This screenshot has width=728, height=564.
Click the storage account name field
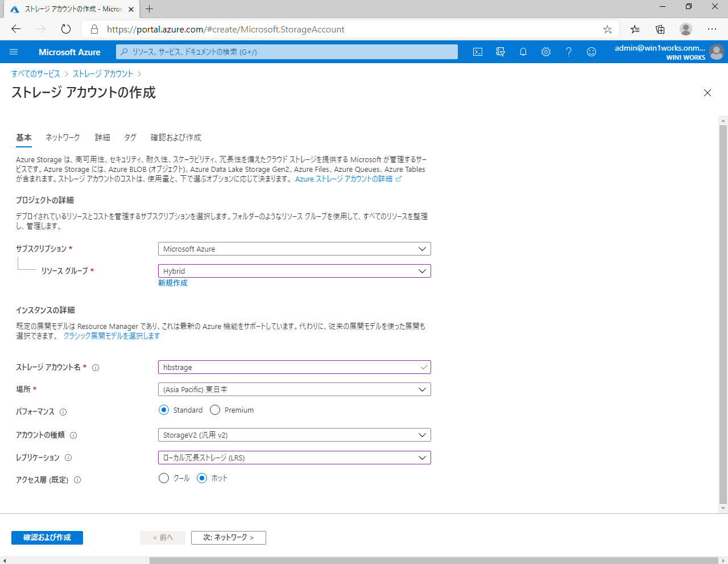pyautogui.click(x=295, y=367)
